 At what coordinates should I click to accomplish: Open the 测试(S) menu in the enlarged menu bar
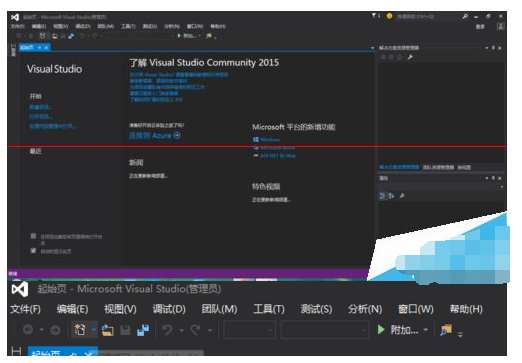coord(316,309)
